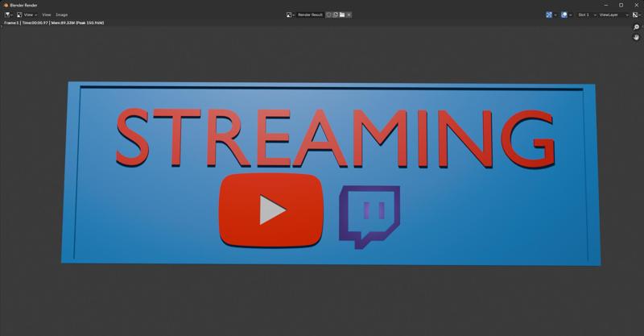Viewport: 644px width, 336px height.
Task: Click the new image icon
Action: click(335, 15)
